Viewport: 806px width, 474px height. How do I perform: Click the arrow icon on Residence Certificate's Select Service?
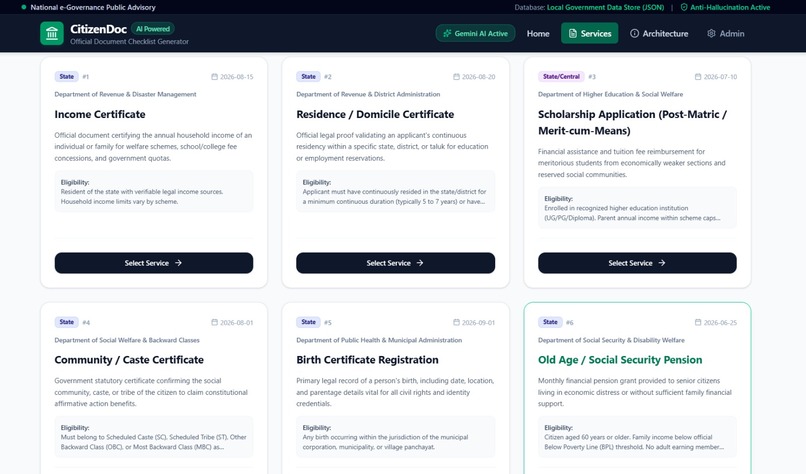point(420,263)
